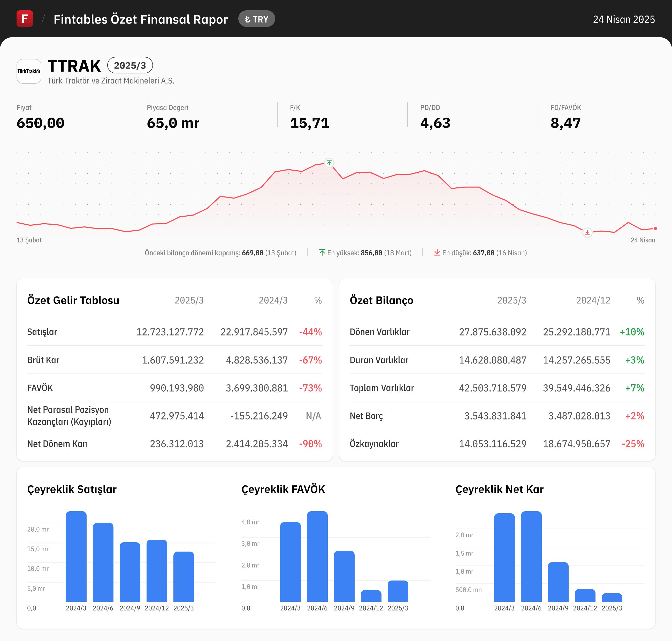Click the 2024/3 bar in Çeyreklik Satışlar
The width and height of the screenshot is (672, 641).
pyautogui.click(x=76, y=556)
